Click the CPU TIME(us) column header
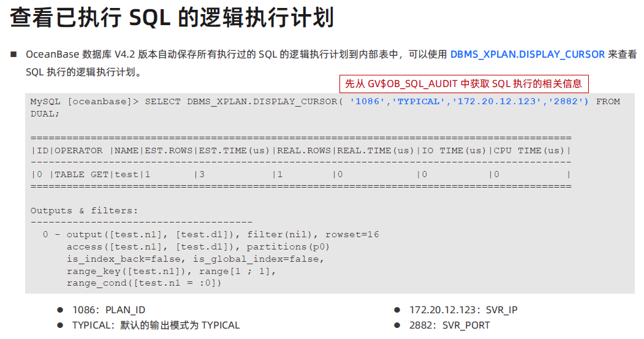Image resolution: width=644 pixels, height=339 pixels. point(529,151)
